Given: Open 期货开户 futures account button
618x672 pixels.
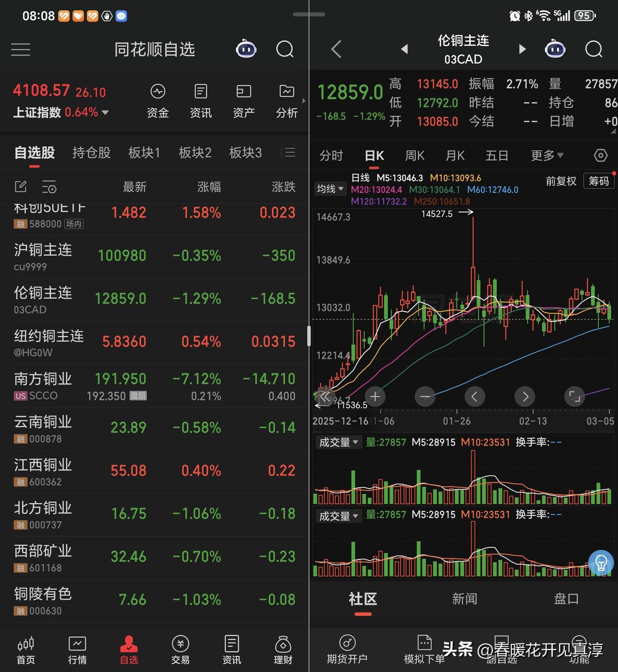Looking at the screenshot, I should pyautogui.click(x=347, y=650).
